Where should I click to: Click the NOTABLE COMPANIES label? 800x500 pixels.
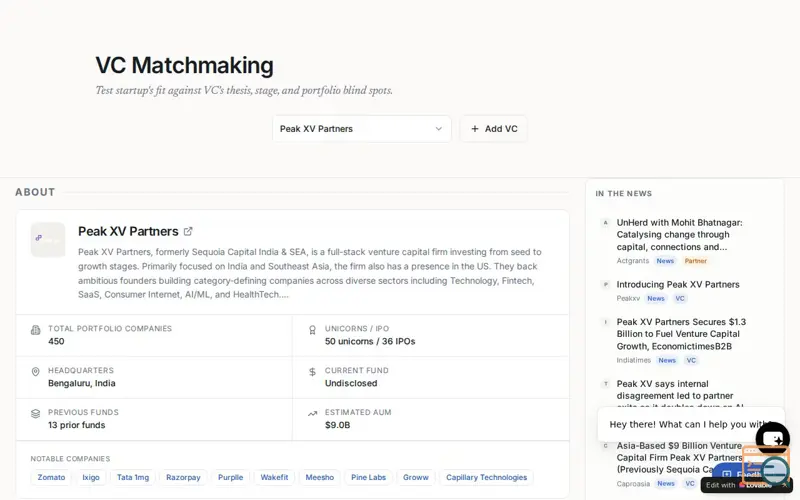click(x=70, y=459)
